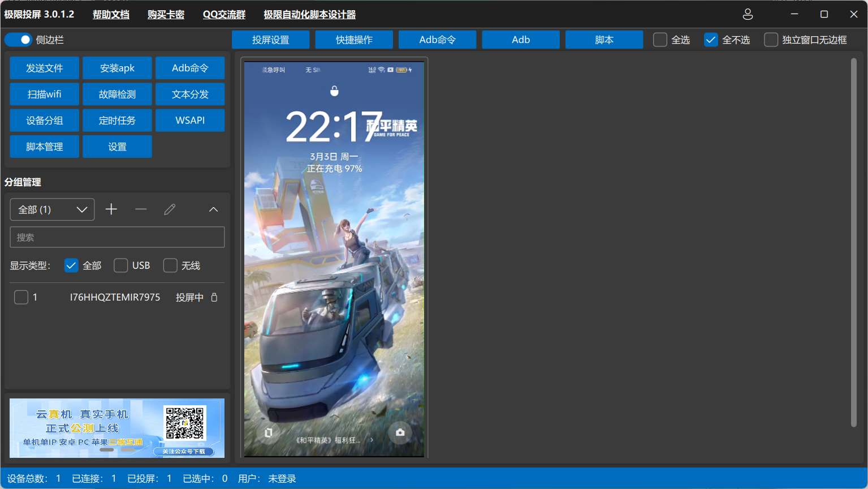
Task: Click 故障检测 button
Action: click(x=117, y=94)
